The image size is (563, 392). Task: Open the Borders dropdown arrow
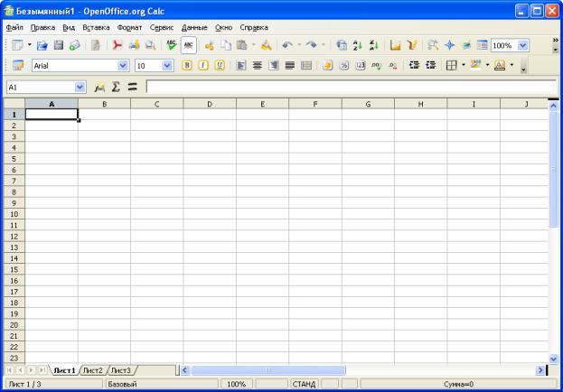464,65
